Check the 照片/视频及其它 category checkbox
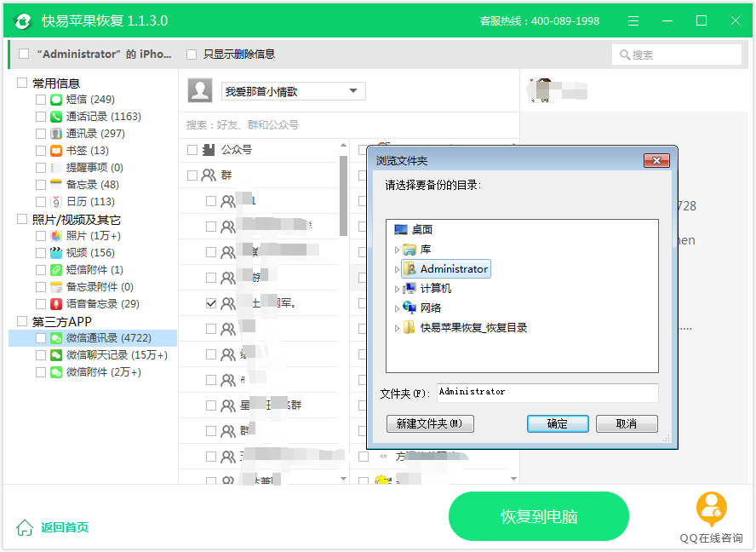This screenshot has width=756, height=552. [x=22, y=220]
